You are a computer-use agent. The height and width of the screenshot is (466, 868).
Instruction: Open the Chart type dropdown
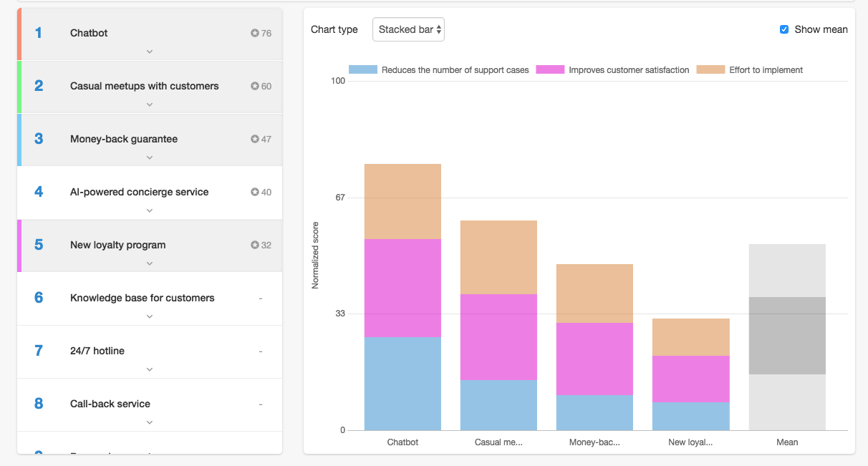[408, 29]
